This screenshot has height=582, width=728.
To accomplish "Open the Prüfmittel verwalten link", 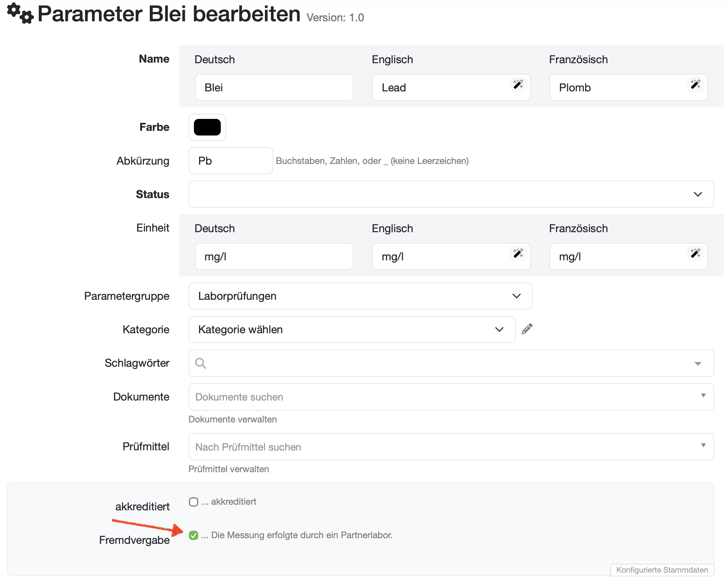I will point(229,469).
